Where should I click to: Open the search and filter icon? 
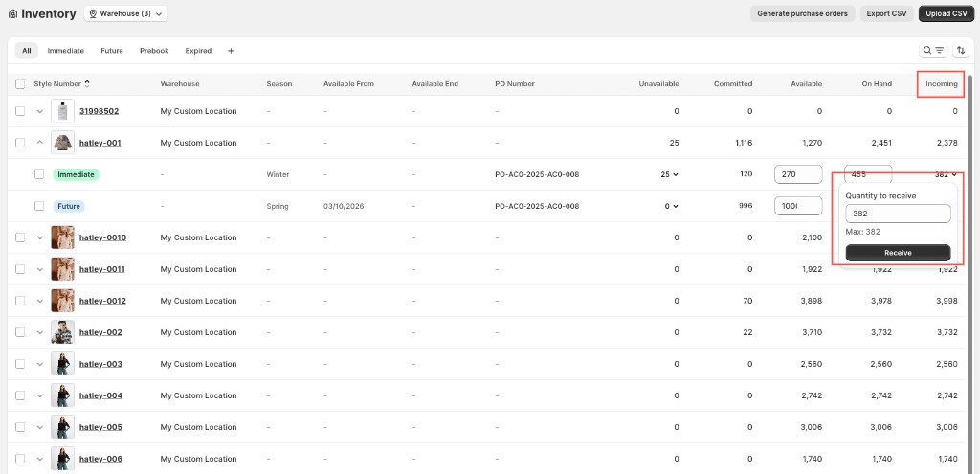pyautogui.click(x=933, y=50)
